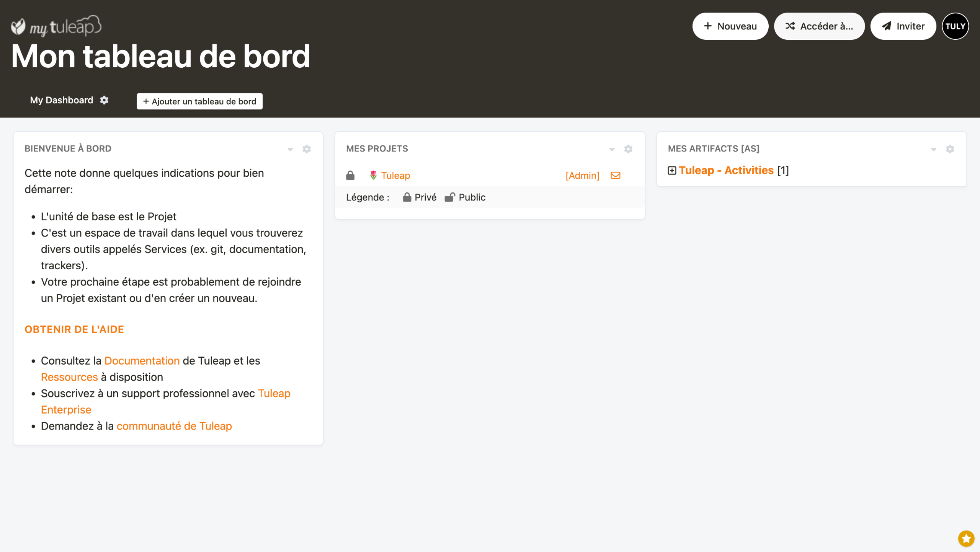This screenshot has height=552, width=980.
Task: Open Bienvenue à bord widget settings gear
Action: 307,149
